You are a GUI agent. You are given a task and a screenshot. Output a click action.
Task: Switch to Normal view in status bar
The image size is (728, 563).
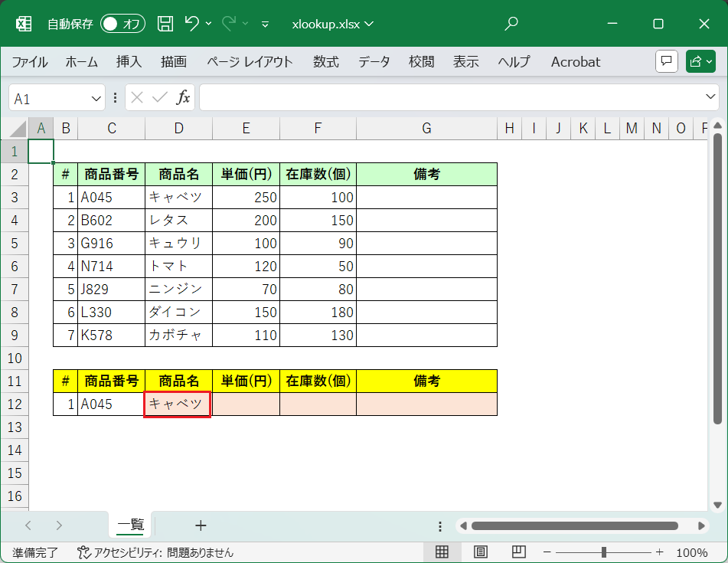[442, 552]
